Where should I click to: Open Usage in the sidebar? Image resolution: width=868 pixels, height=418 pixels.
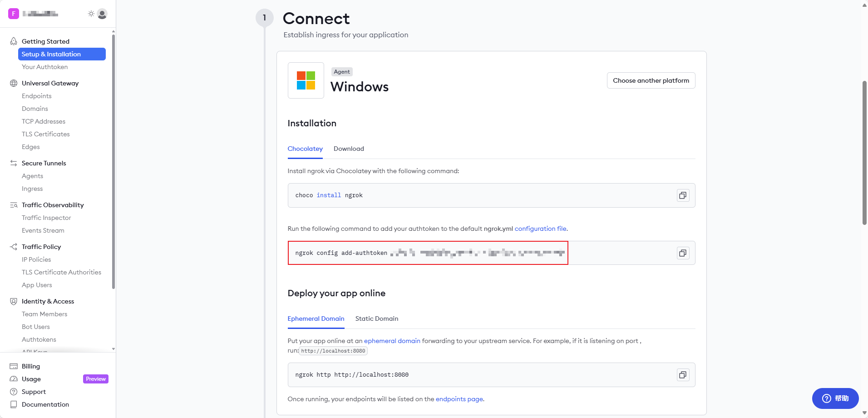point(31,379)
